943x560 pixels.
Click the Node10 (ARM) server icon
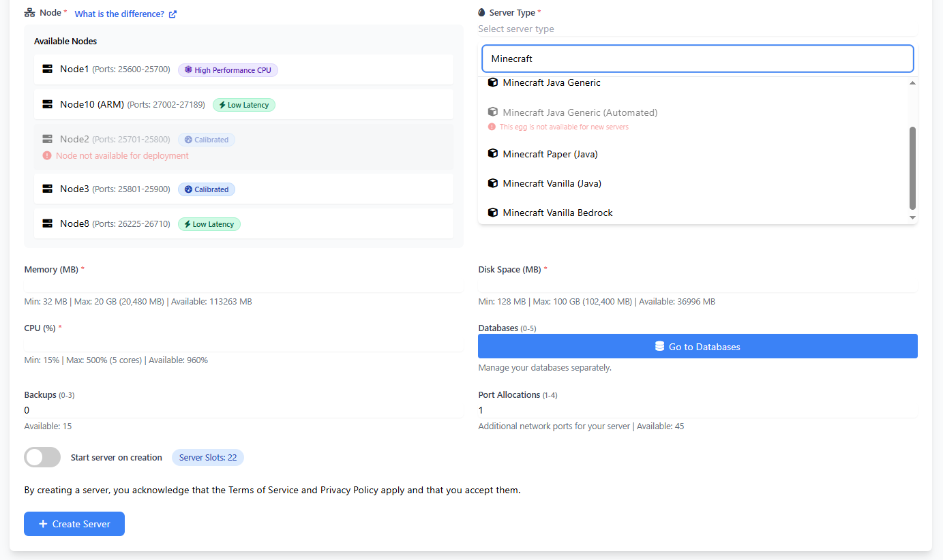tap(48, 104)
